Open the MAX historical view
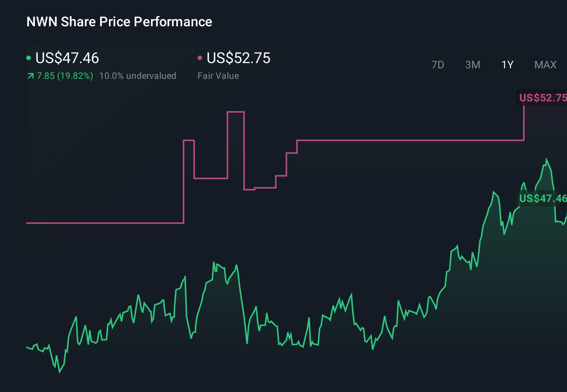This screenshot has height=392, width=567. pyautogui.click(x=545, y=65)
